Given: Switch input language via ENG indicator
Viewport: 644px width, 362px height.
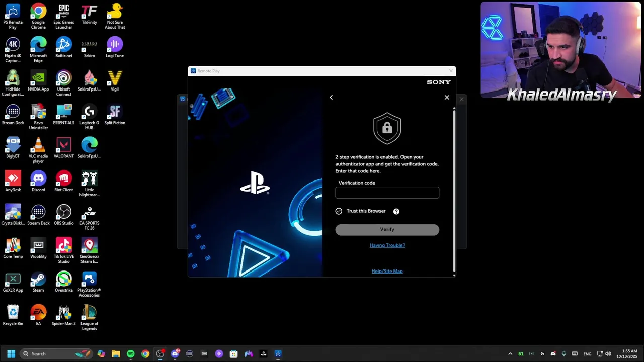Looking at the screenshot, I should tap(587, 354).
